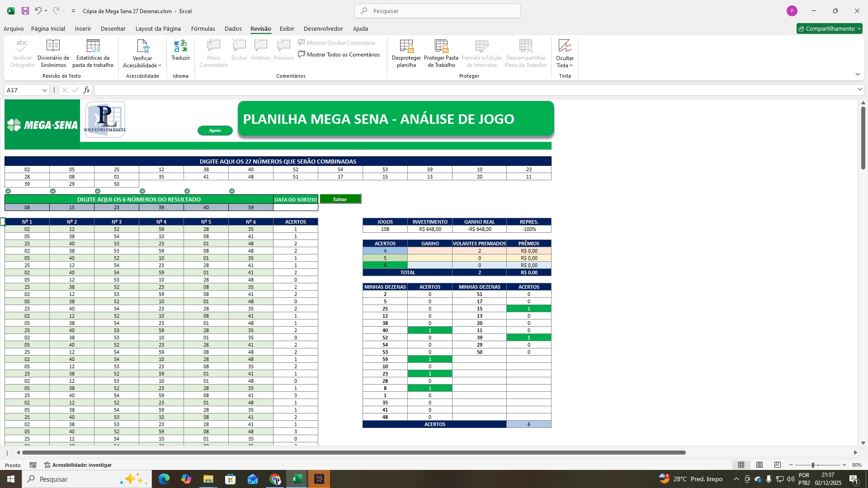Click the Save icon in title bar
The image size is (868, 488).
(x=25, y=11)
